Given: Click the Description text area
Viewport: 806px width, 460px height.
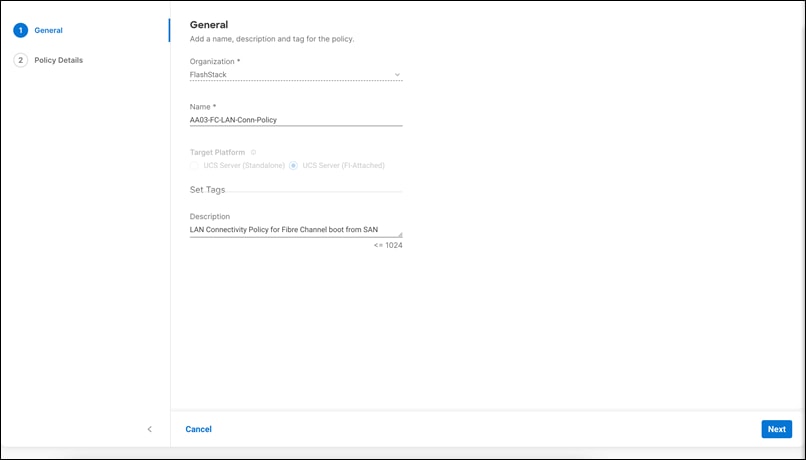Looking at the screenshot, I should pos(296,230).
